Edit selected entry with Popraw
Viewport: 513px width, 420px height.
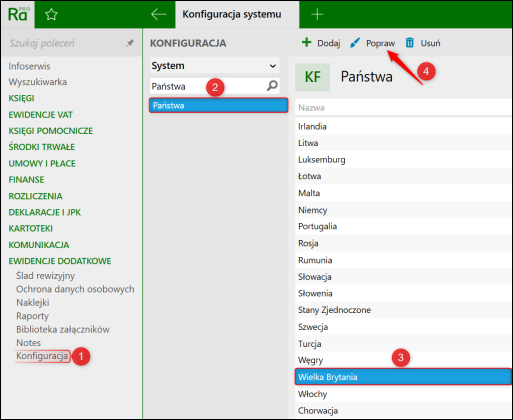click(x=372, y=43)
